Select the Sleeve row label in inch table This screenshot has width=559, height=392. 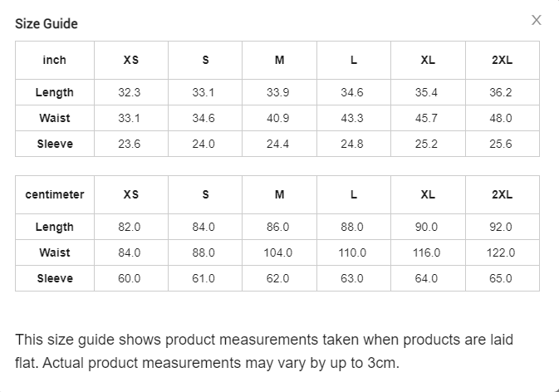pos(55,144)
